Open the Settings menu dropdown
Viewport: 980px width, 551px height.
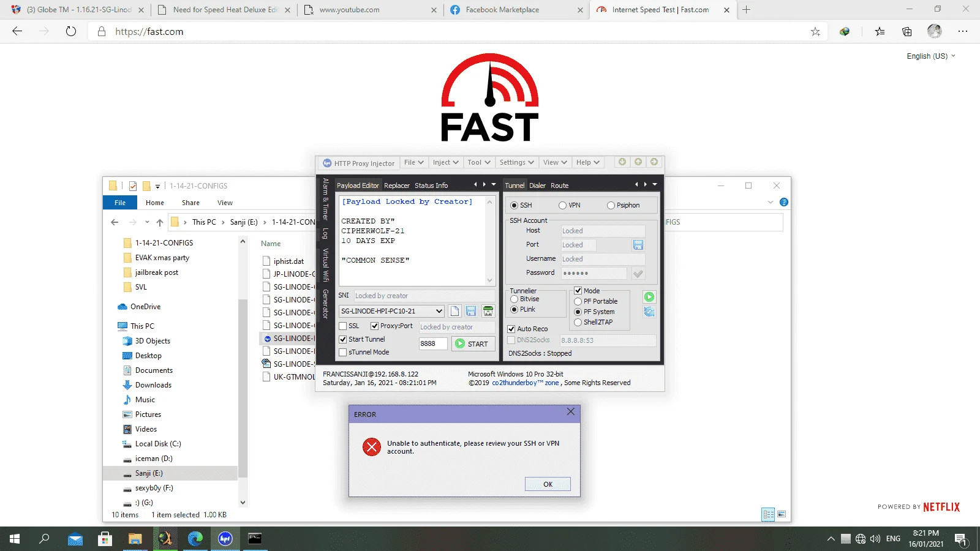pyautogui.click(x=517, y=162)
